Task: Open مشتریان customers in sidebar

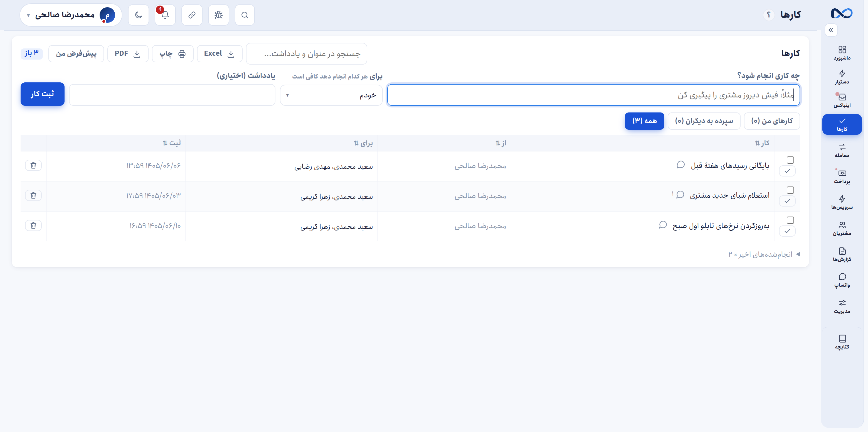Action: [x=842, y=228]
